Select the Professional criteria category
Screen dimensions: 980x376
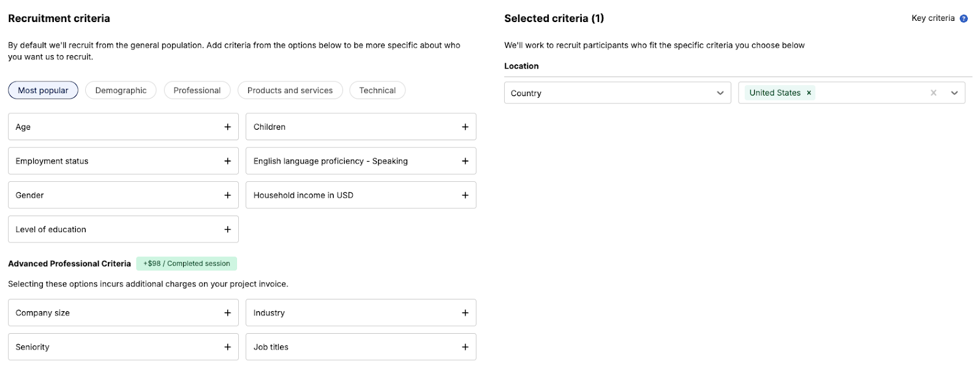(197, 90)
